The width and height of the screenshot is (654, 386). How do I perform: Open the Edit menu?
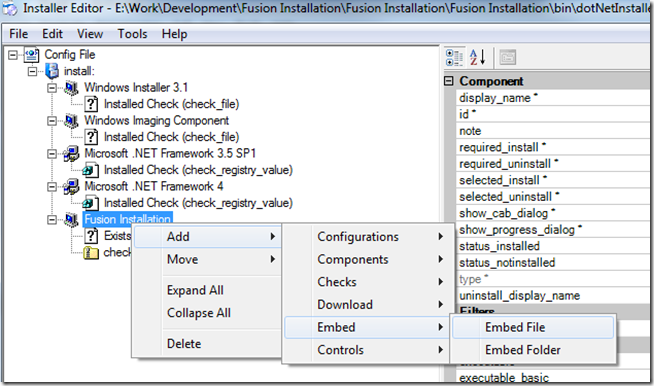click(52, 34)
